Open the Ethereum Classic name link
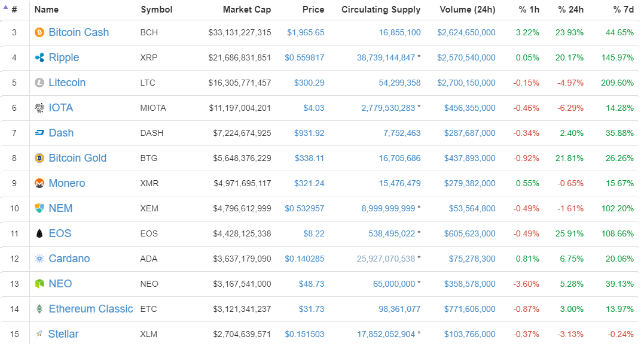Viewport: 644px width, 346px height. point(91,309)
